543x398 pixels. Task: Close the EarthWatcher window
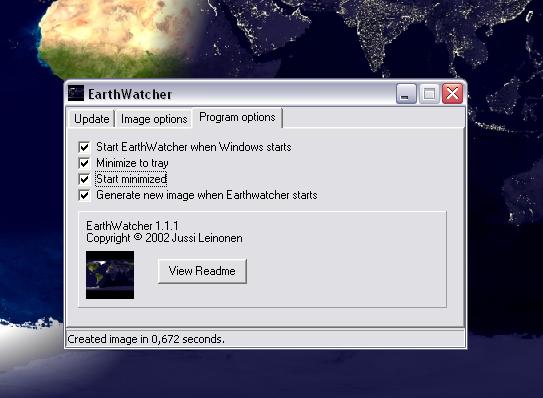[x=452, y=94]
